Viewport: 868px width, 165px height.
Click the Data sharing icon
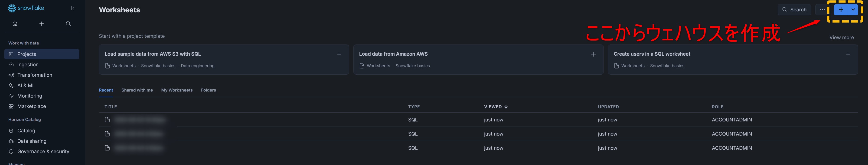click(x=11, y=141)
